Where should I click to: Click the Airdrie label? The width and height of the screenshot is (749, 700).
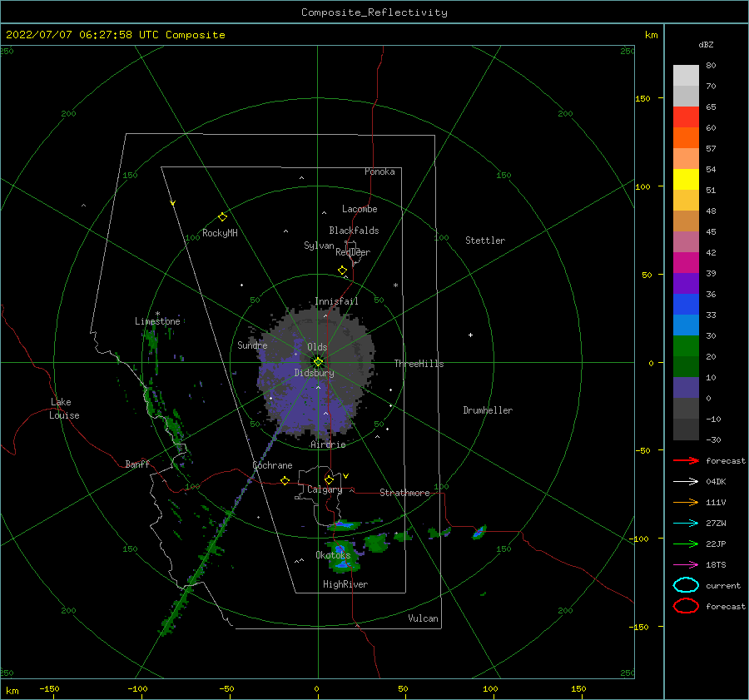[x=328, y=444]
